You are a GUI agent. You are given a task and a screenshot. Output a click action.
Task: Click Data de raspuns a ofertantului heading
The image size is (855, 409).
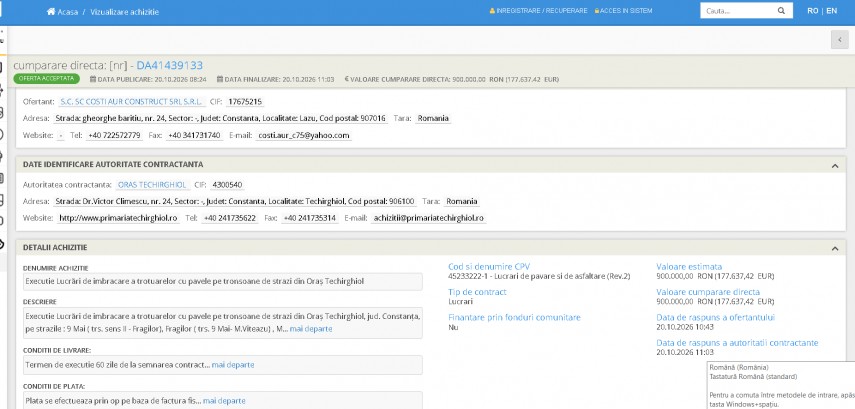(x=715, y=317)
